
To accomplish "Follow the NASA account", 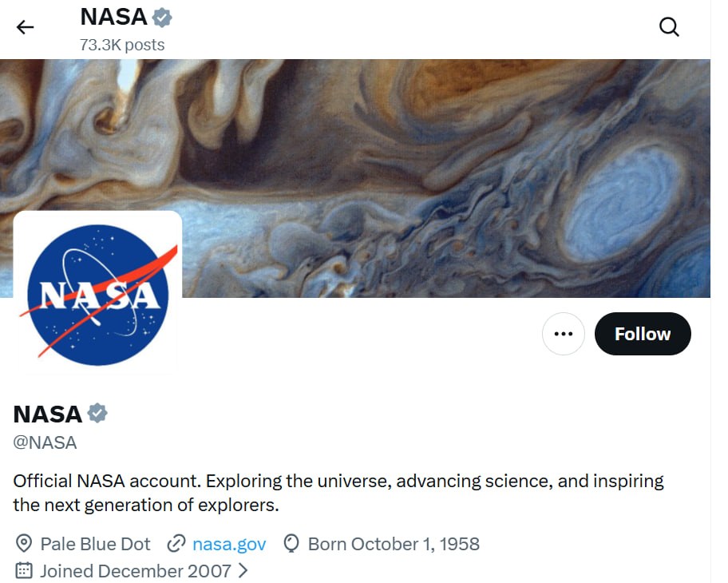I will [x=643, y=334].
